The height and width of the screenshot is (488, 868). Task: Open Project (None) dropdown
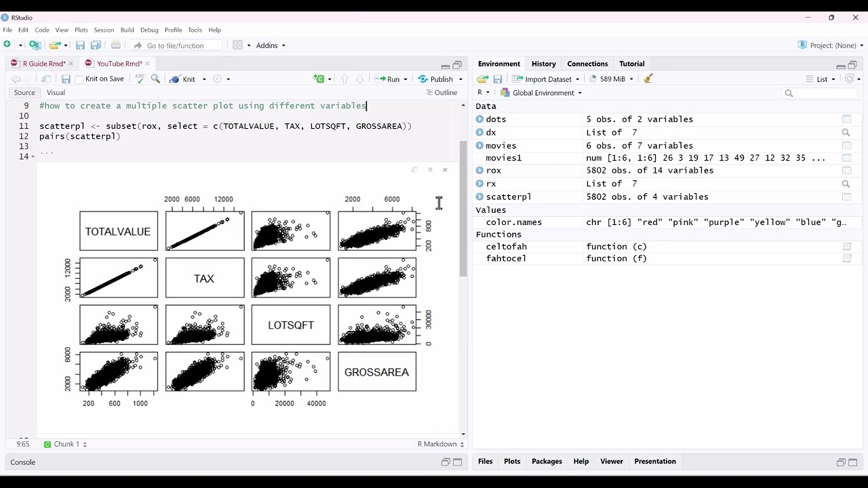[x=831, y=45]
